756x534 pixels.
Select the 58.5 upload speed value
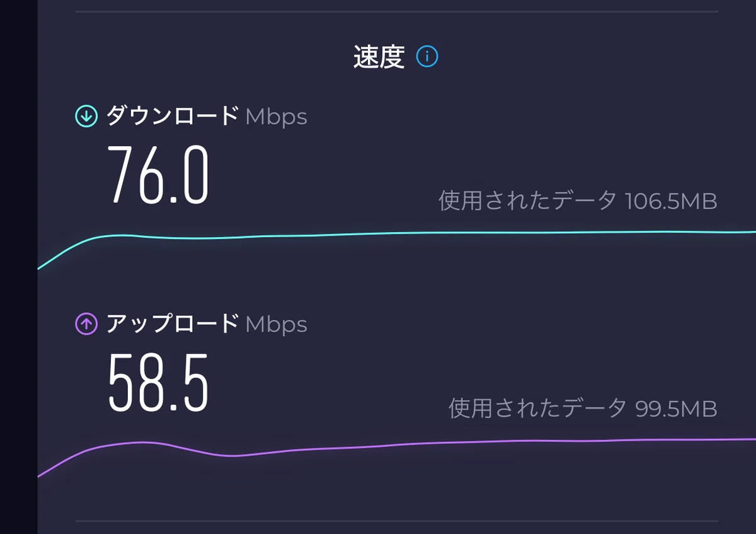[x=157, y=382]
